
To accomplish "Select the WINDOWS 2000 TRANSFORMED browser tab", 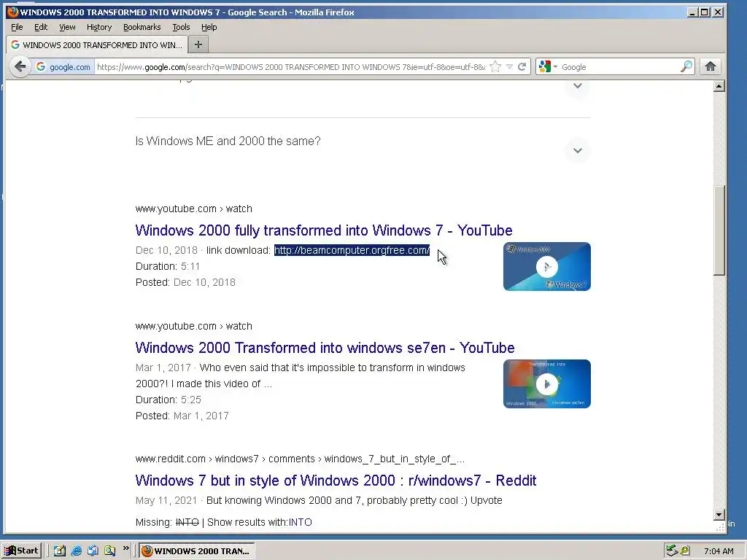I will tap(96, 44).
